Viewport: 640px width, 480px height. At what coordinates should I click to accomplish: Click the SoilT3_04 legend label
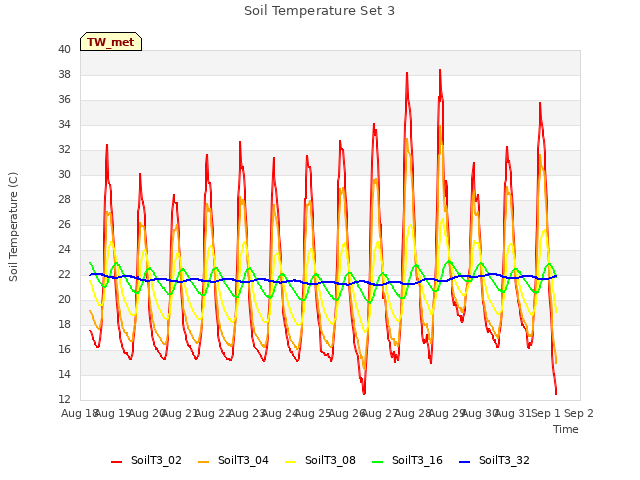pos(243,460)
